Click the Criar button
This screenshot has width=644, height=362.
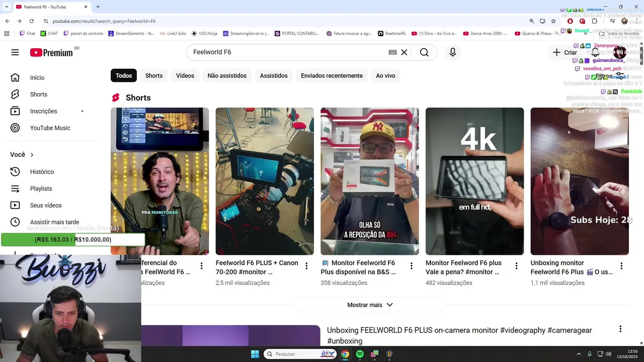click(x=565, y=52)
